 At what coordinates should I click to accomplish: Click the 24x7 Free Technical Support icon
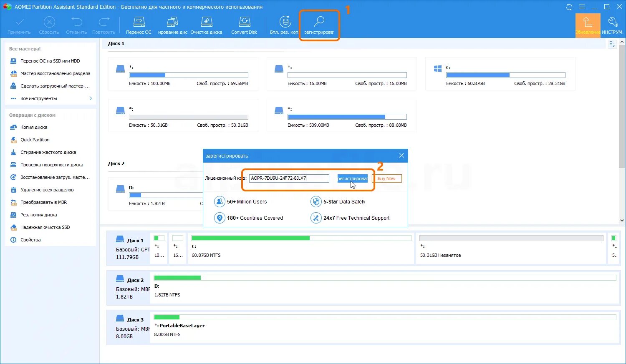pyautogui.click(x=316, y=218)
